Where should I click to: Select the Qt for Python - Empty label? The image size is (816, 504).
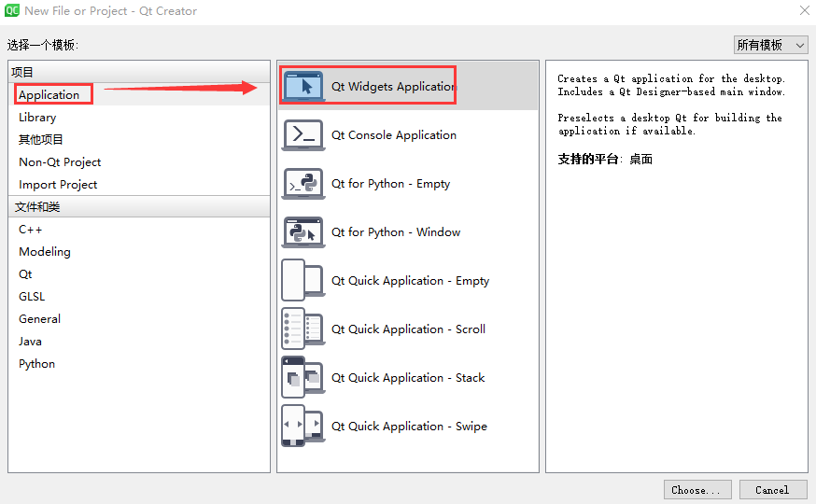[391, 184]
